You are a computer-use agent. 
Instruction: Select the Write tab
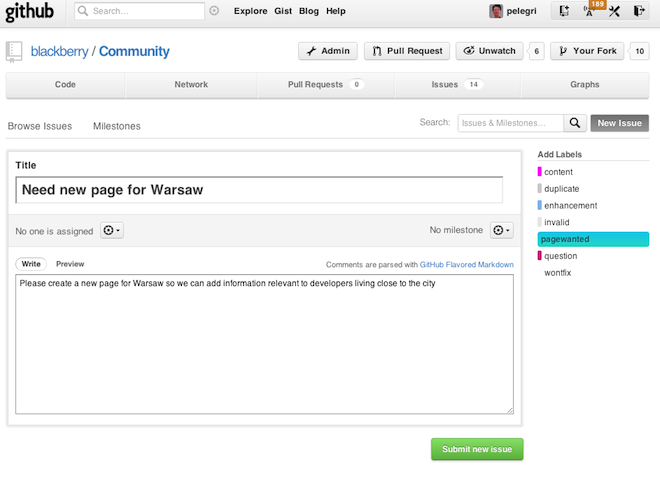(31, 264)
